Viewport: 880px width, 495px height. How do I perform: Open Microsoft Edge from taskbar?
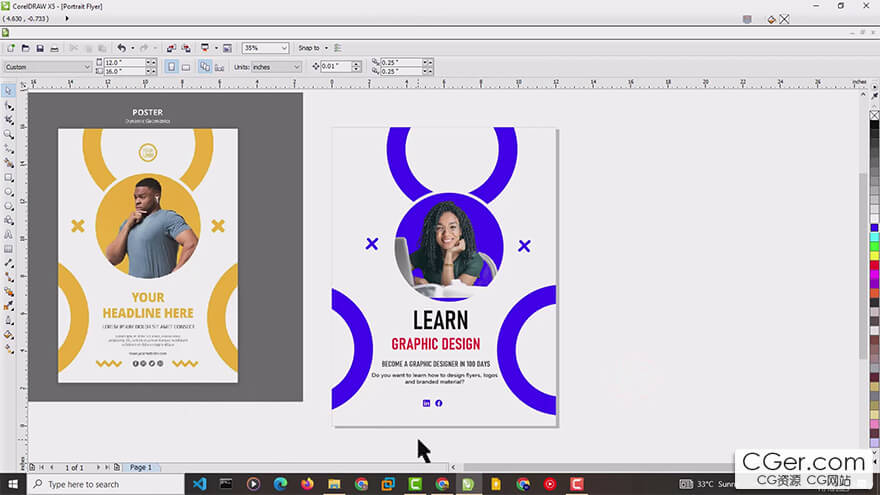[280, 484]
